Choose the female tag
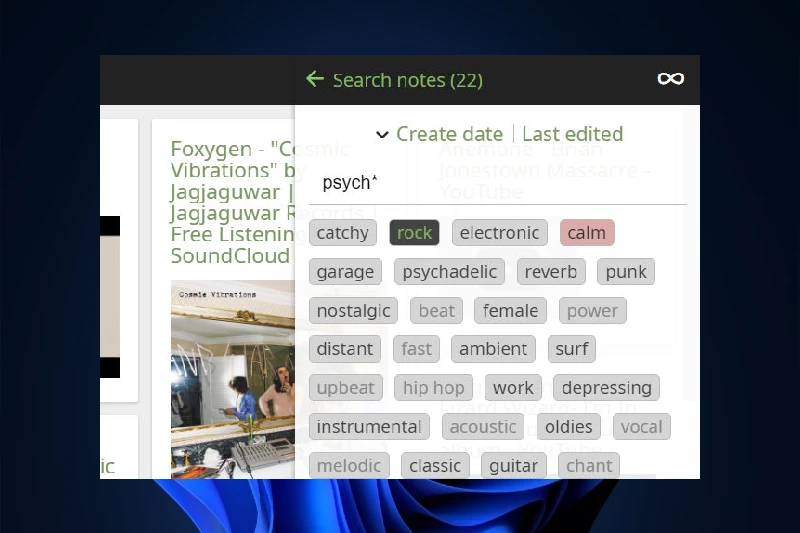The image size is (800, 533). tap(510, 311)
